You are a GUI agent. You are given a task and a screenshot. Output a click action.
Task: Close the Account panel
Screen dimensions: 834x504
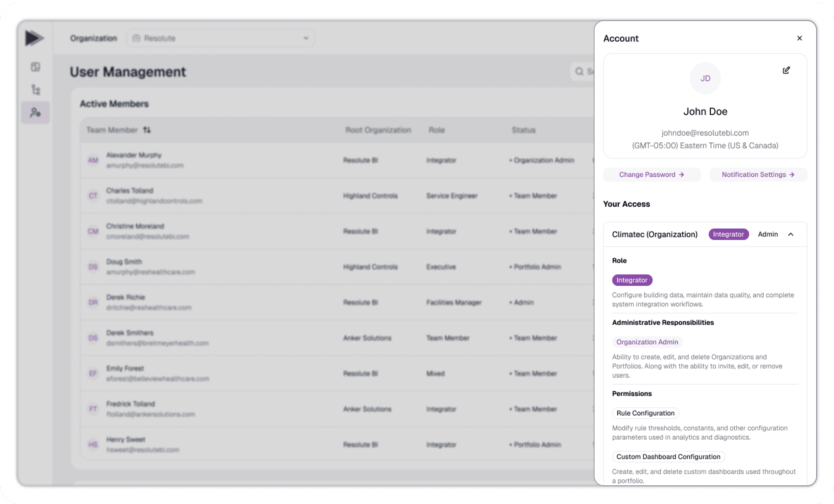[x=799, y=38]
